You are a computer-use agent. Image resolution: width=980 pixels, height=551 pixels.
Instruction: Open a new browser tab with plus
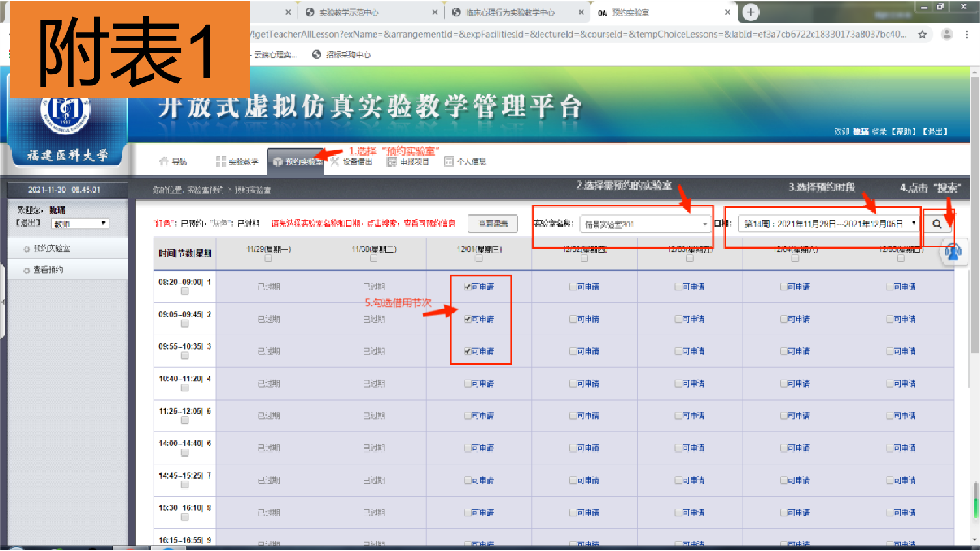click(x=751, y=12)
